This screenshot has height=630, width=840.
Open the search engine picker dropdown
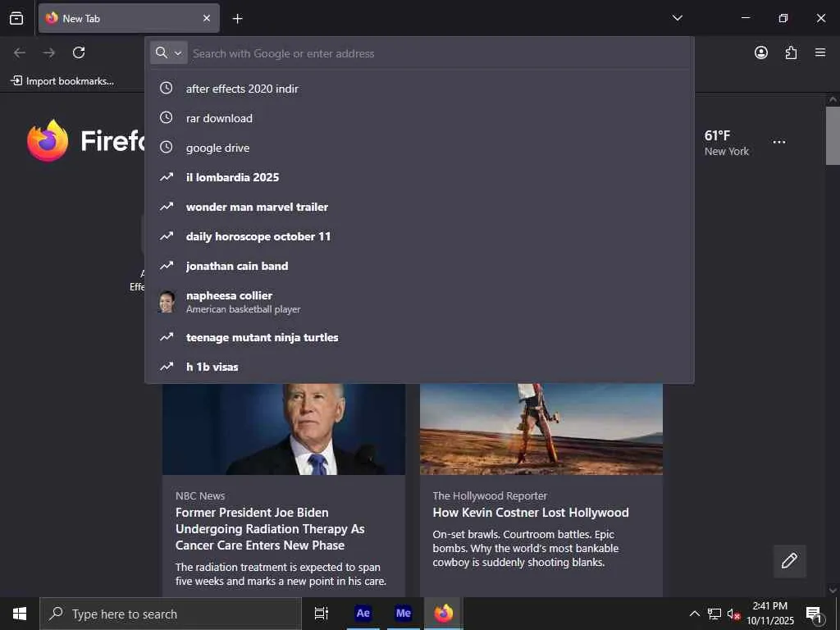click(x=169, y=52)
